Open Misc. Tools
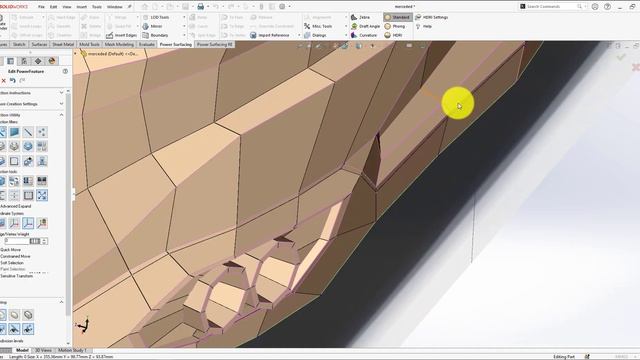Viewport: 640px width, 360px height. (x=318, y=26)
